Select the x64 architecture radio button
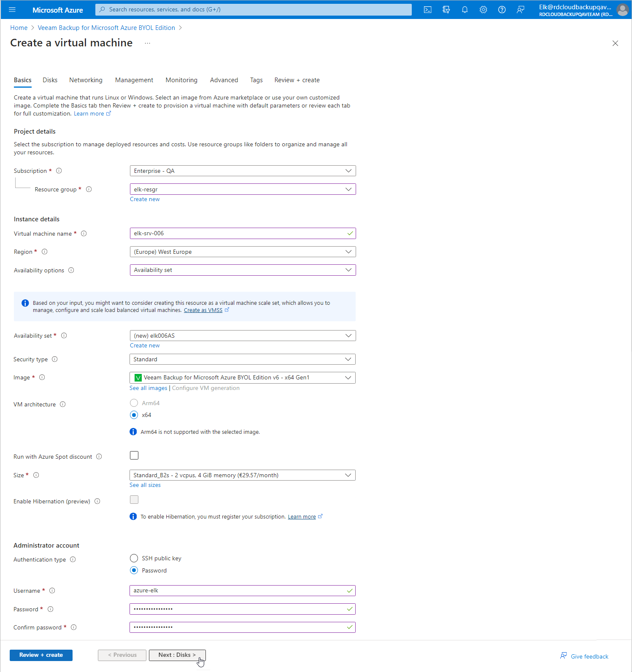Screen dimensions: 632x672 (x=134, y=415)
